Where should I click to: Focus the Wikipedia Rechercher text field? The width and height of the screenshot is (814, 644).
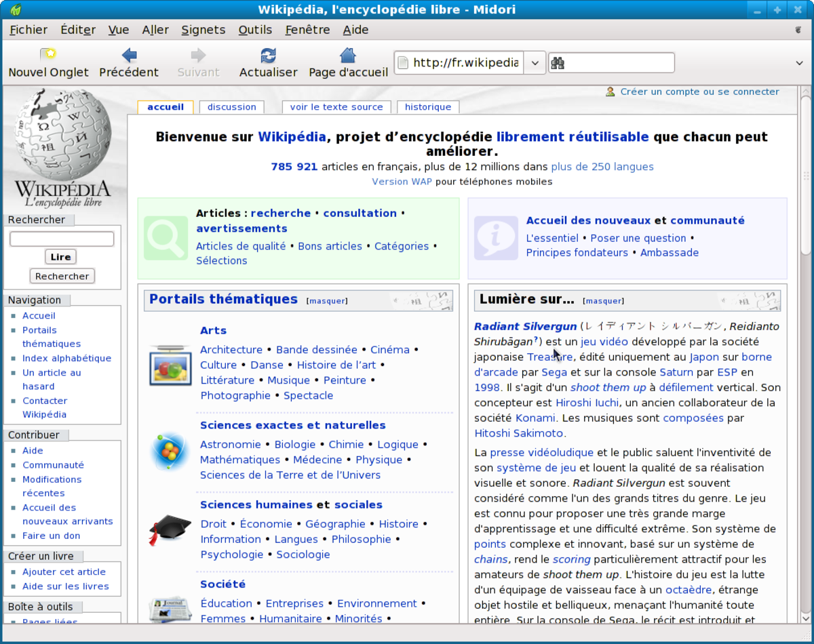(x=62, y=239)
